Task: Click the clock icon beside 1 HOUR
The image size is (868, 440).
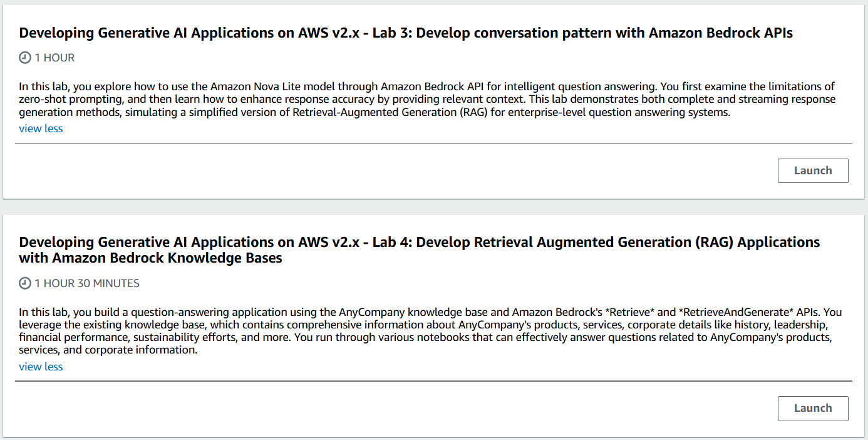Action: [25, 58]
